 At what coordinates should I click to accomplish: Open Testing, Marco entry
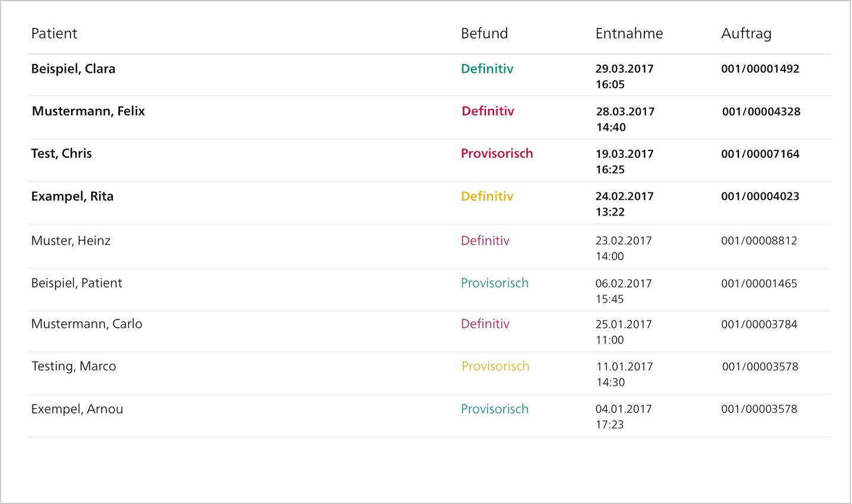click(x=429, y=373)
